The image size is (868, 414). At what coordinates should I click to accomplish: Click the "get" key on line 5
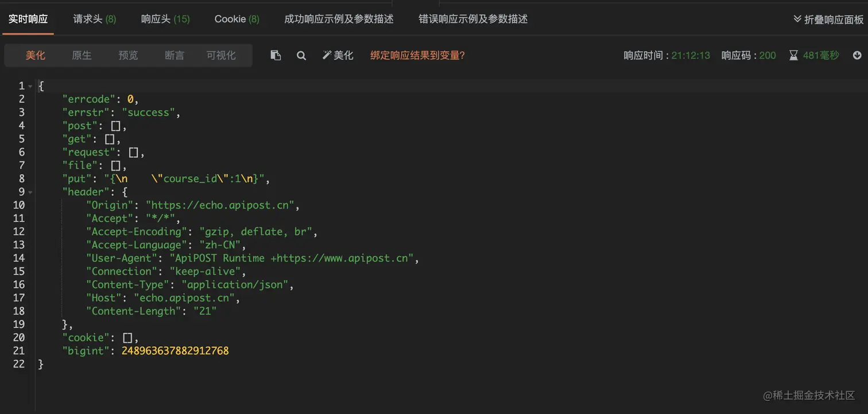tap(77, 139)
